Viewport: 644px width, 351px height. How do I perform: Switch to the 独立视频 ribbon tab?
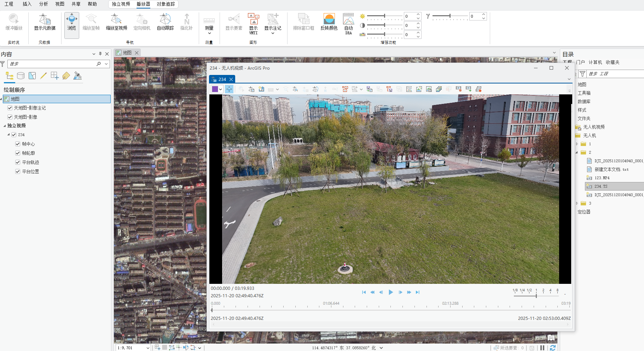click(x=121, y=4)
